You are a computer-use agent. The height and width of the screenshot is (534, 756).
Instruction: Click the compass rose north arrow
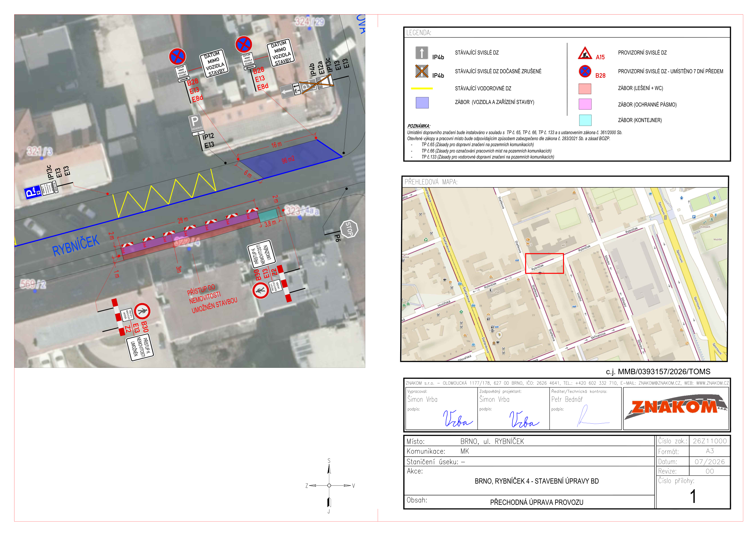(x=329, y=470)
